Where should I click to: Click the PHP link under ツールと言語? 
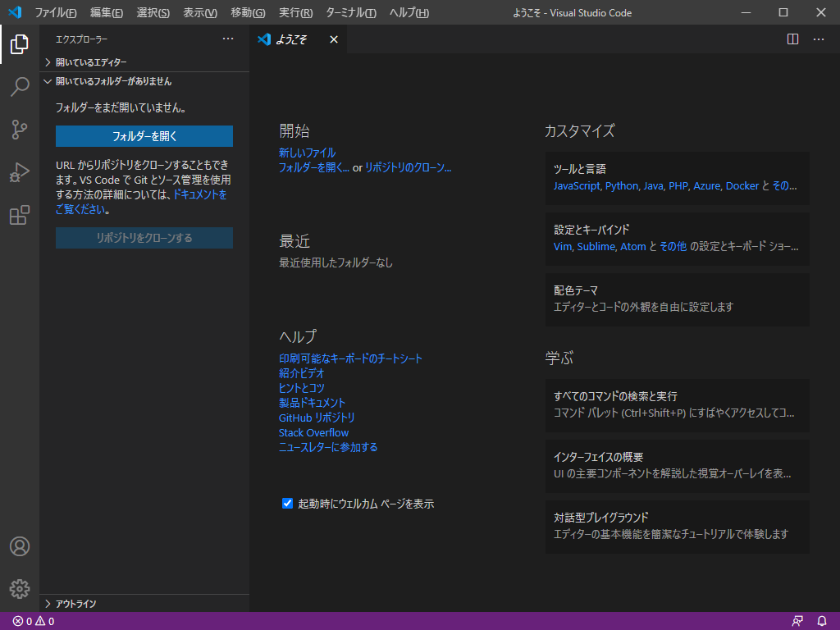[x=678, y=186]
